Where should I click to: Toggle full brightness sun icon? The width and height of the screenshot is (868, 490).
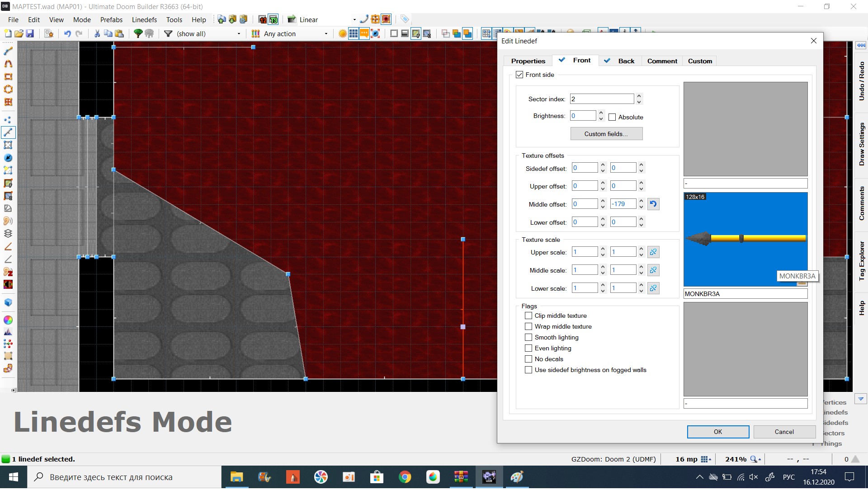click(343, 33)
